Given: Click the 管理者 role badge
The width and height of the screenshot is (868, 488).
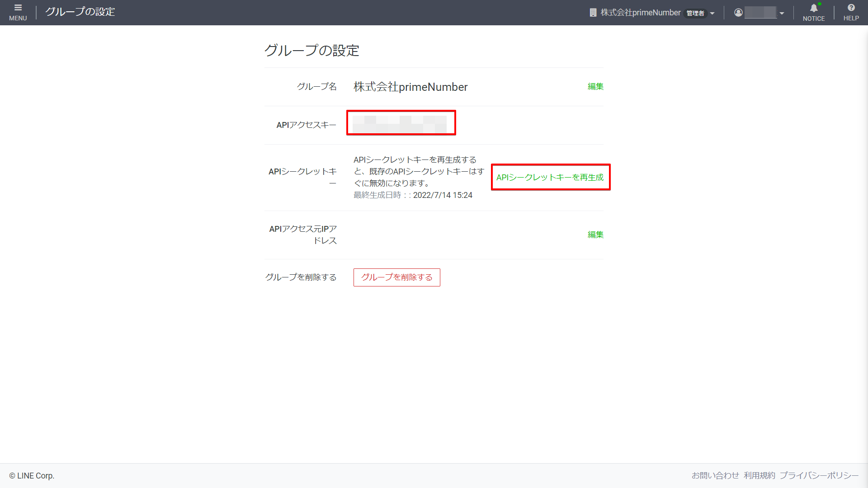Looking at the screenshot, I should (695, 13).
